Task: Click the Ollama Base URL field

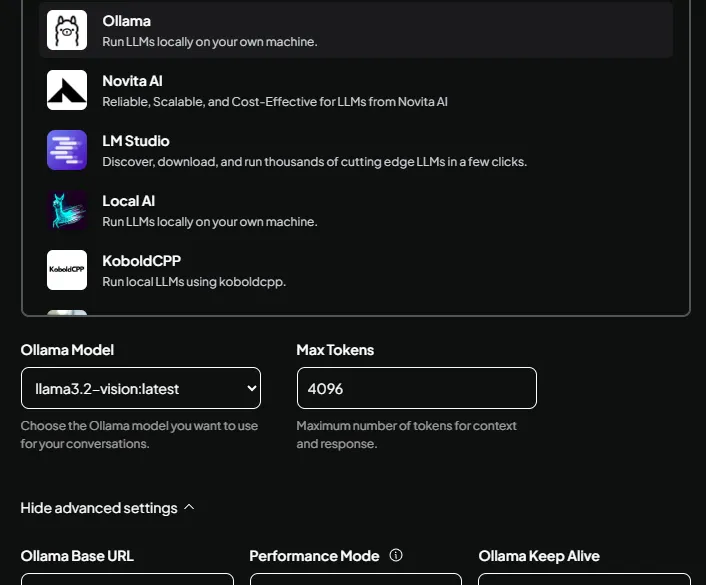Action: (x=127, y=579)
